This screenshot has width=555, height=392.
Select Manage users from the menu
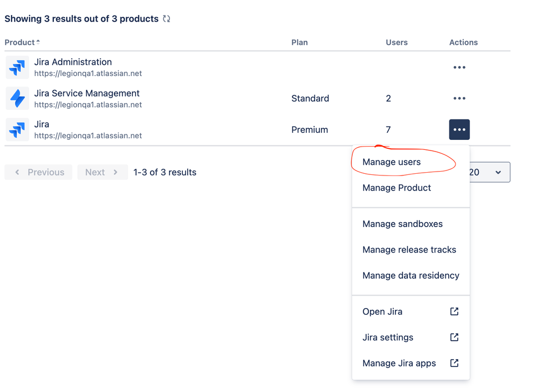pyautogui.click(x=411, y=162)
